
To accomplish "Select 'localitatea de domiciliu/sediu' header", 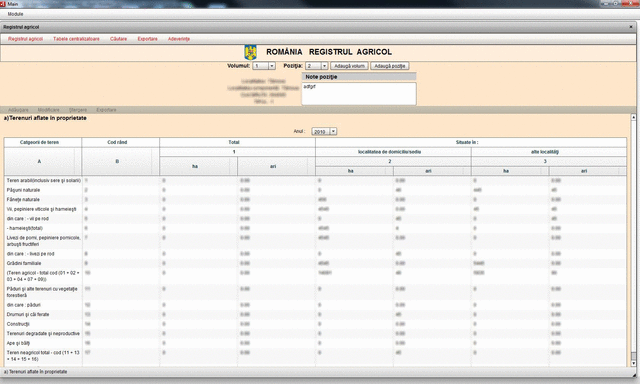I will click(x=393, y=152).
